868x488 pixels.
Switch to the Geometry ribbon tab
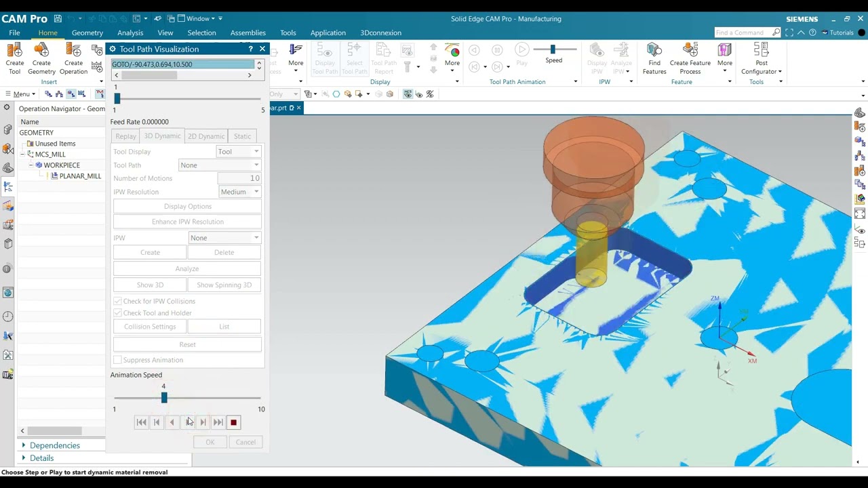pos(87,33)
